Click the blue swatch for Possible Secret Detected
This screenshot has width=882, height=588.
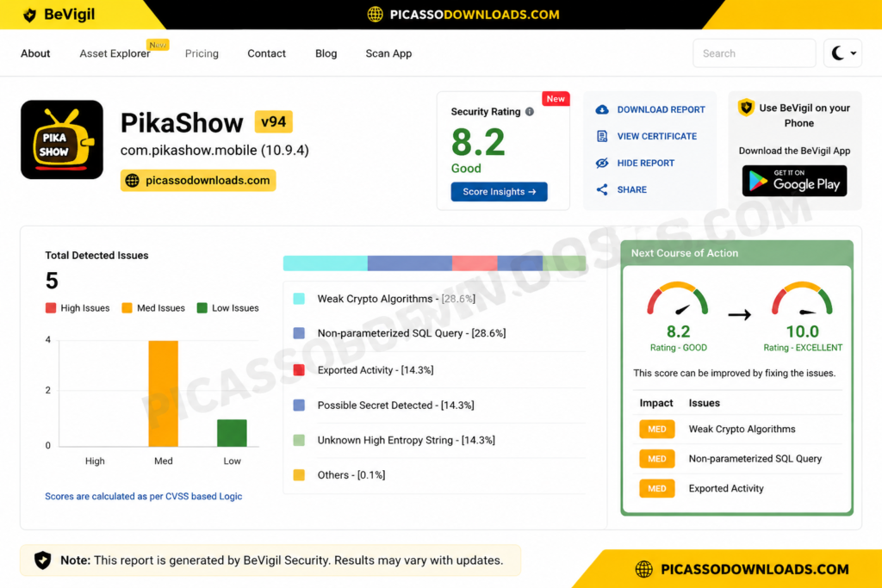(299, 405)
